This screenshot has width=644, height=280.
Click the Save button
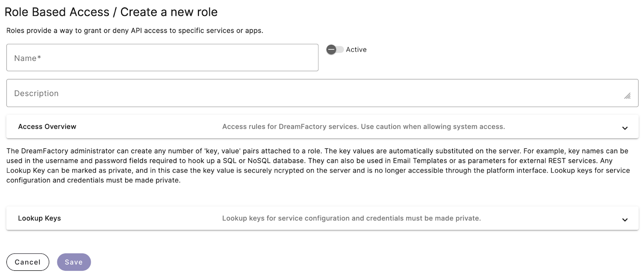coord(74,262)
